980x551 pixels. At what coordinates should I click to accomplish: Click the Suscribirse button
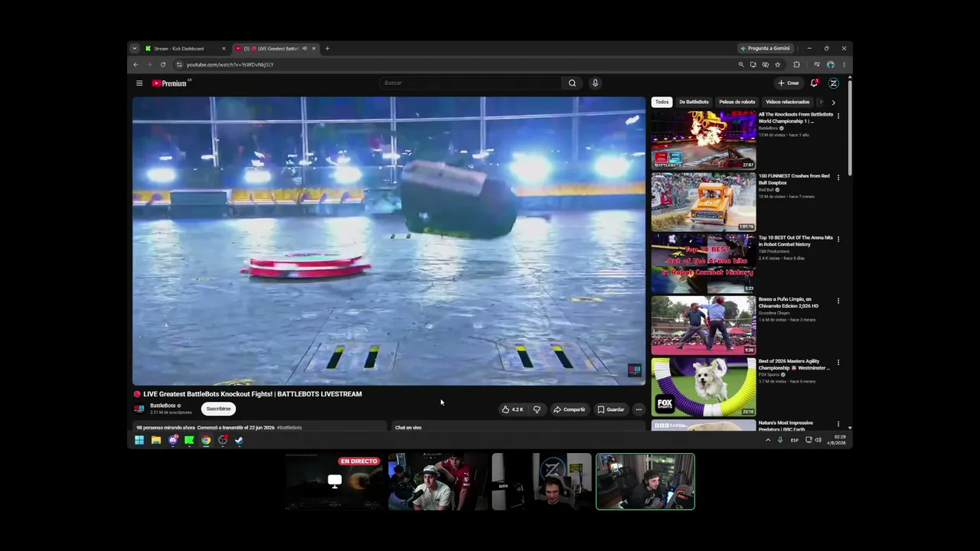coord(218,409)
